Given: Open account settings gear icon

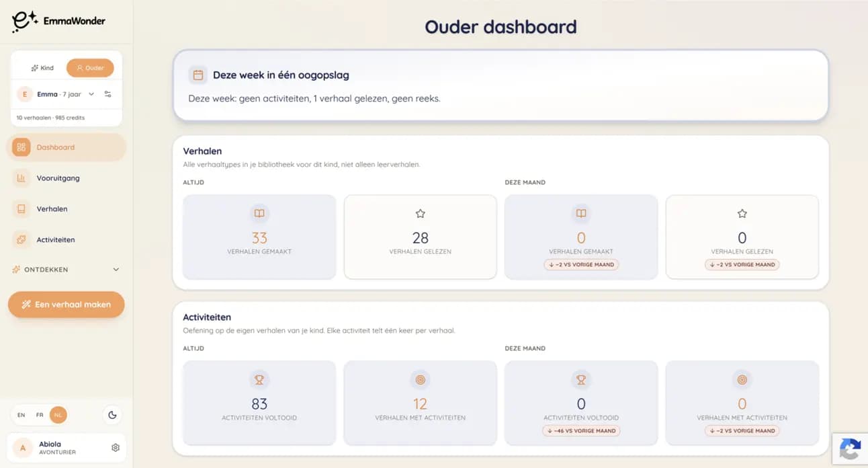Looking at the screenshot, I should (x=116, y=448).
